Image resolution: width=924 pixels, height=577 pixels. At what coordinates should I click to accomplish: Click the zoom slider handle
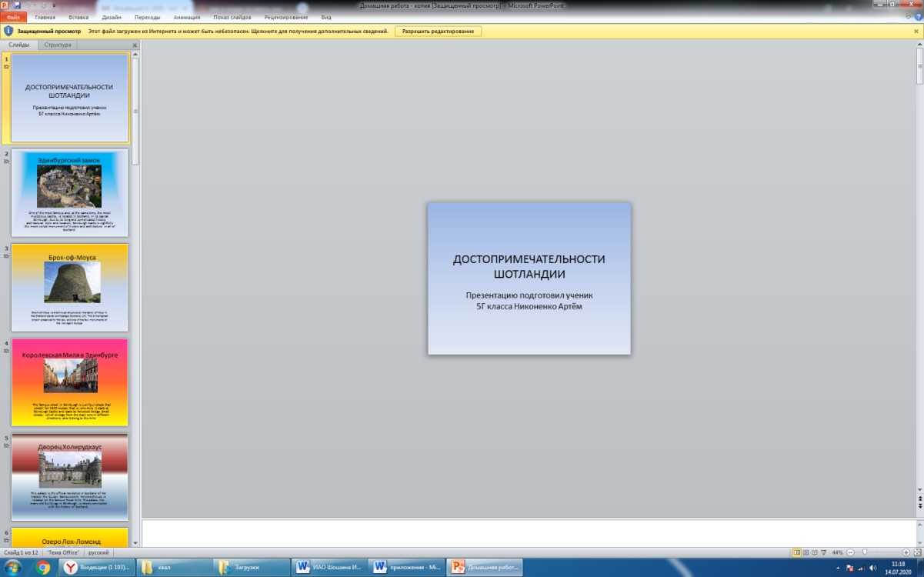866,552
